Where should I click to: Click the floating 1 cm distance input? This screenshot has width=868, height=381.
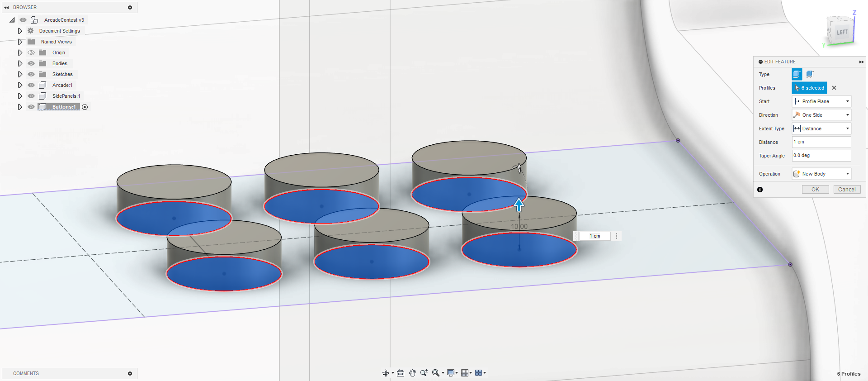point(595,236)
